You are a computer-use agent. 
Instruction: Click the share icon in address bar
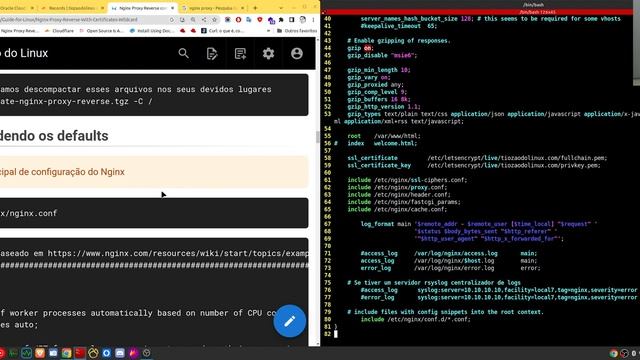click(204, 20)
